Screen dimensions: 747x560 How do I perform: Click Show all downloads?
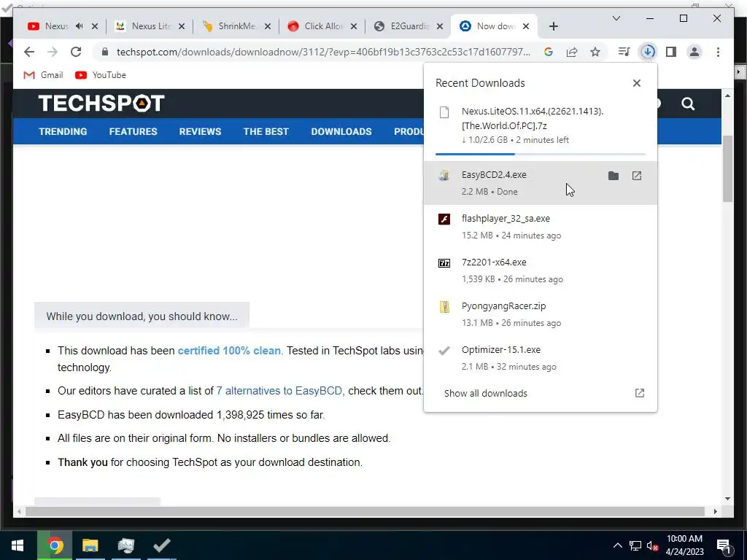point(485,393)
